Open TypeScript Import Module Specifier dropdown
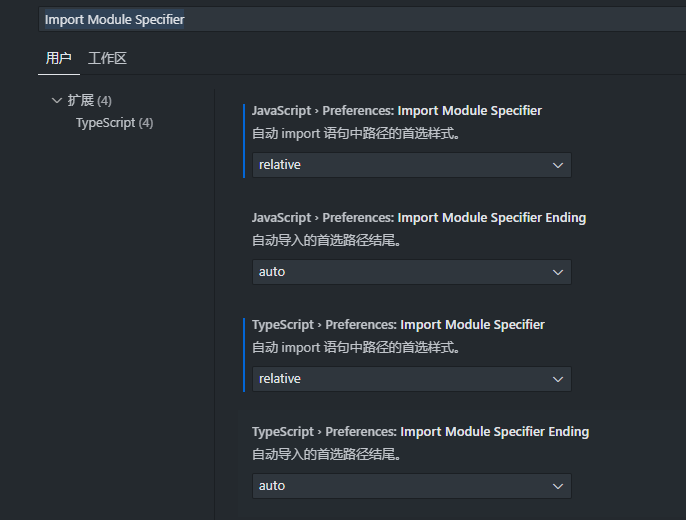This screenshot has height=520, width=686. 411,379
